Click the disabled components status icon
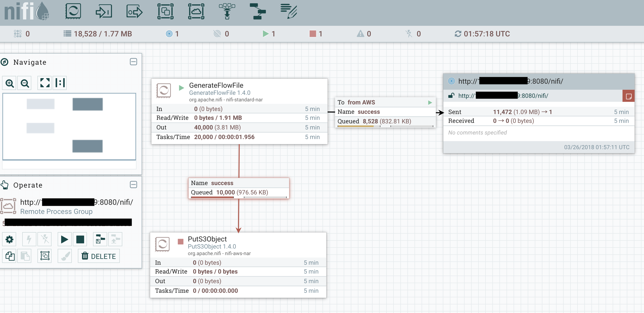Screen dimensions: 644x313 point(409,34)
